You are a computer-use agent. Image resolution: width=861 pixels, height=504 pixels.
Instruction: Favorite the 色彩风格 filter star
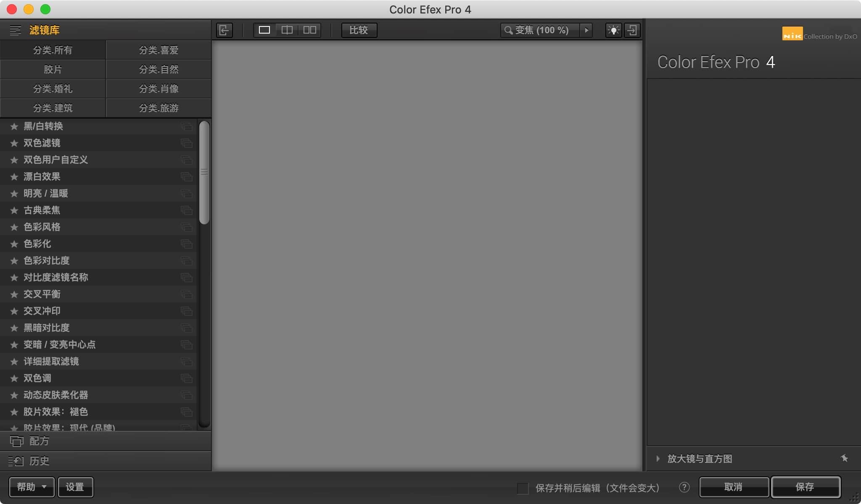tap(14, 227)
